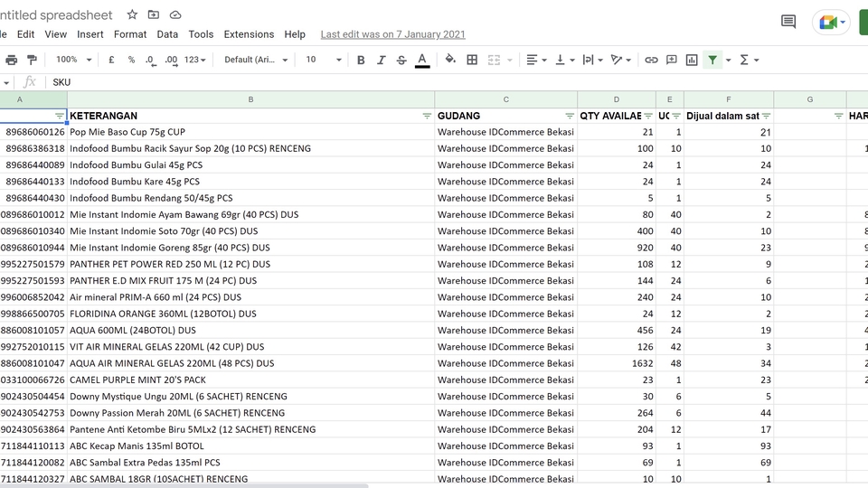Star the untitled spreadsheet
The image size is (868, 488).
pos(132,15)
